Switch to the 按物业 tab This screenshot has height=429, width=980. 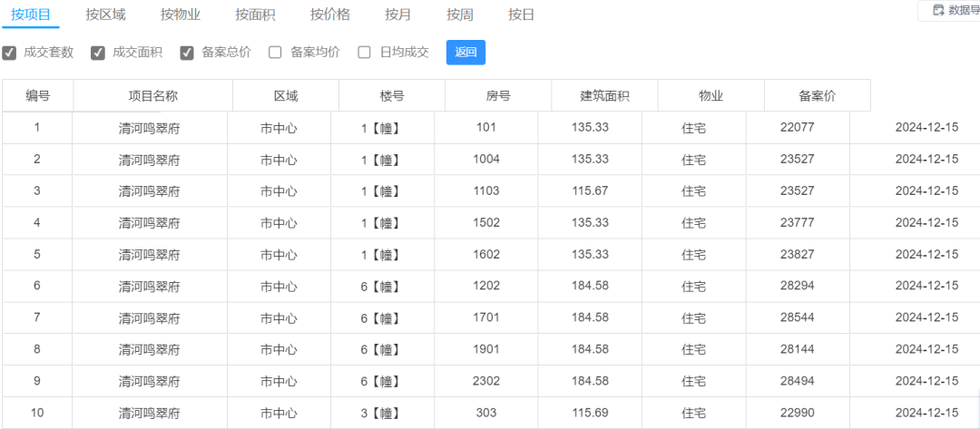(x=180, y=15)
